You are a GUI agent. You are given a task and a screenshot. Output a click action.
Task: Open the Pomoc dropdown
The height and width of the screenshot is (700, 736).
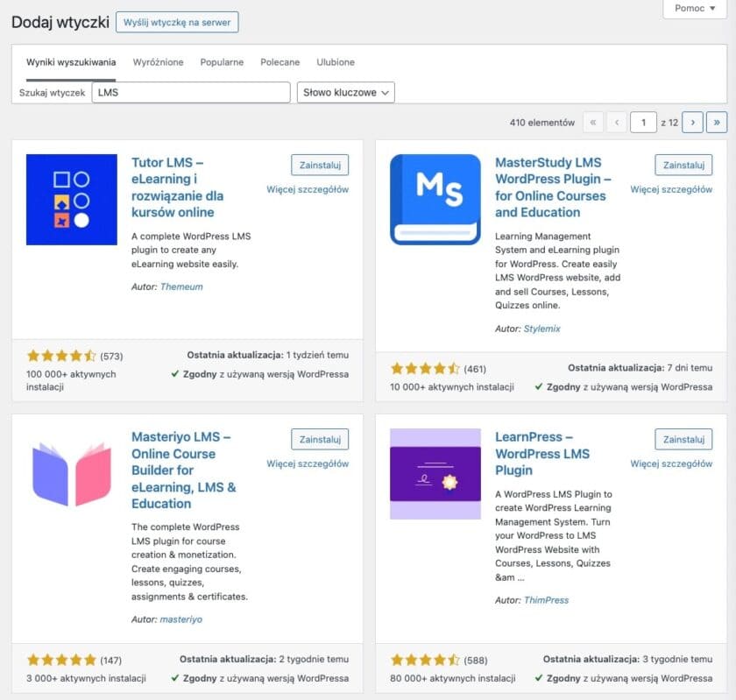tap(695, 9)
